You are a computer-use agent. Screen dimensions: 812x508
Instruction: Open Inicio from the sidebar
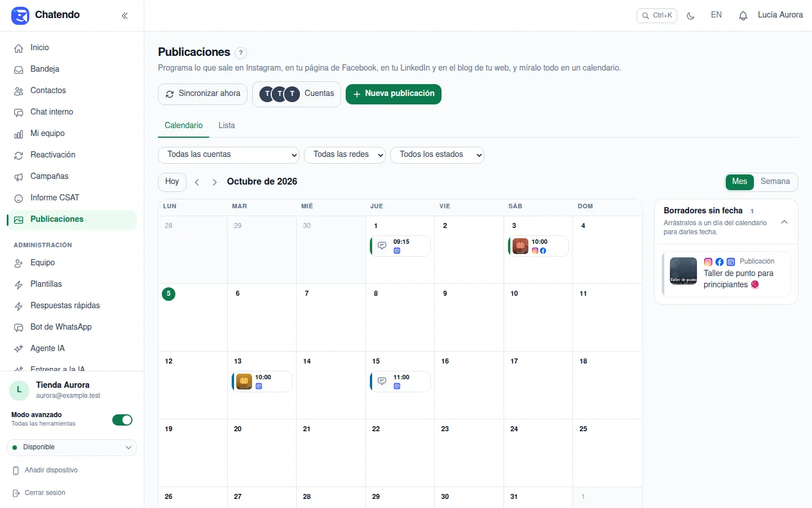72,48
